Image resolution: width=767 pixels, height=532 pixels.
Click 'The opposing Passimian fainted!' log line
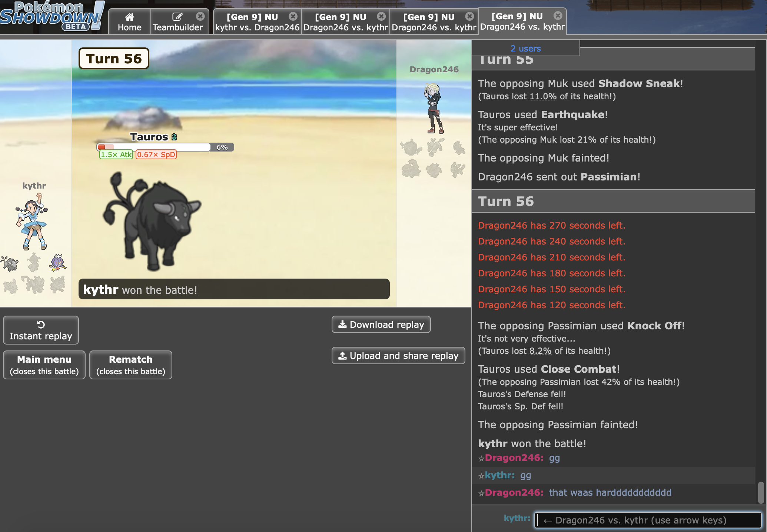pyautogui.click(x=558, y=425)
